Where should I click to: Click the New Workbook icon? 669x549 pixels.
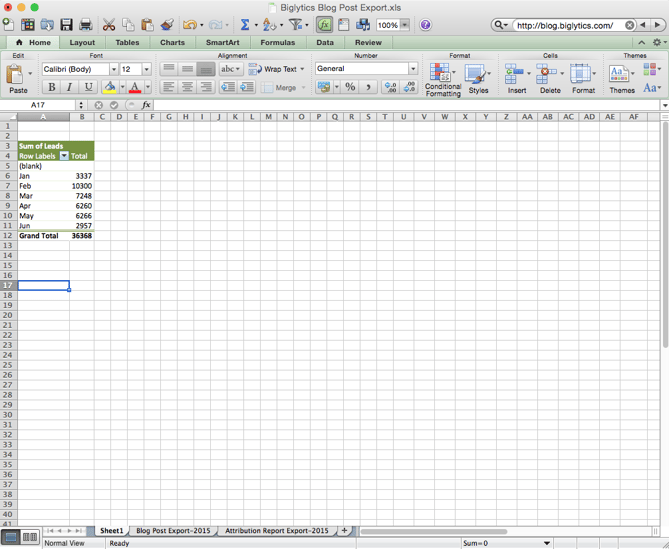coord(9,25)
